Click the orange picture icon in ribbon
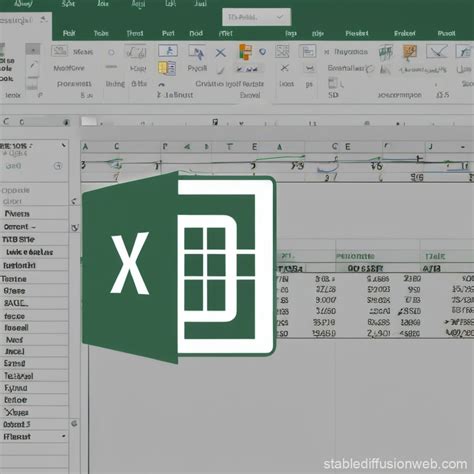474x474 pixels. pyautogui.click(x=410, y=52)
